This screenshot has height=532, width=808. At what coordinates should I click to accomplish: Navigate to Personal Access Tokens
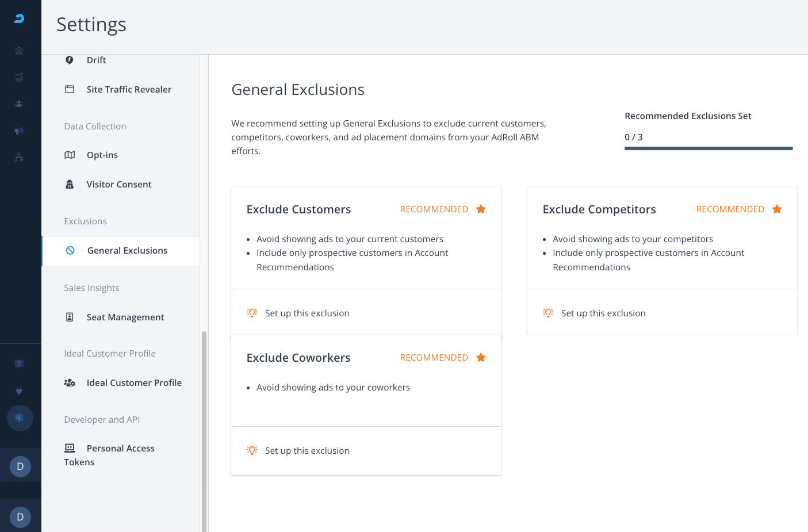[x=120, y=449]
